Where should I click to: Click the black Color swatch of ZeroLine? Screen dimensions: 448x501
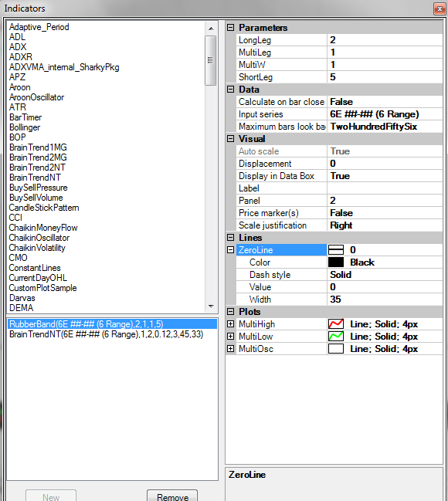click(x=336, y=262)
